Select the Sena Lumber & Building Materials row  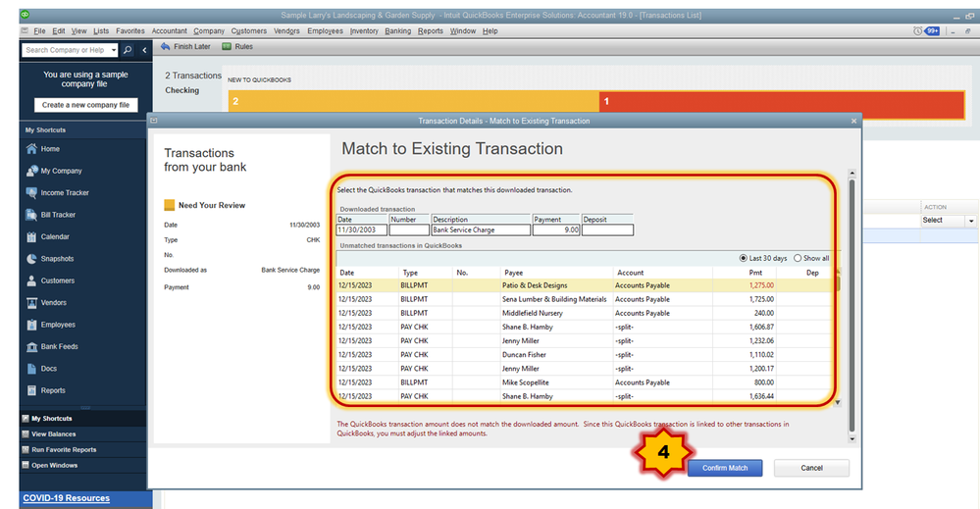pos(585,299)
